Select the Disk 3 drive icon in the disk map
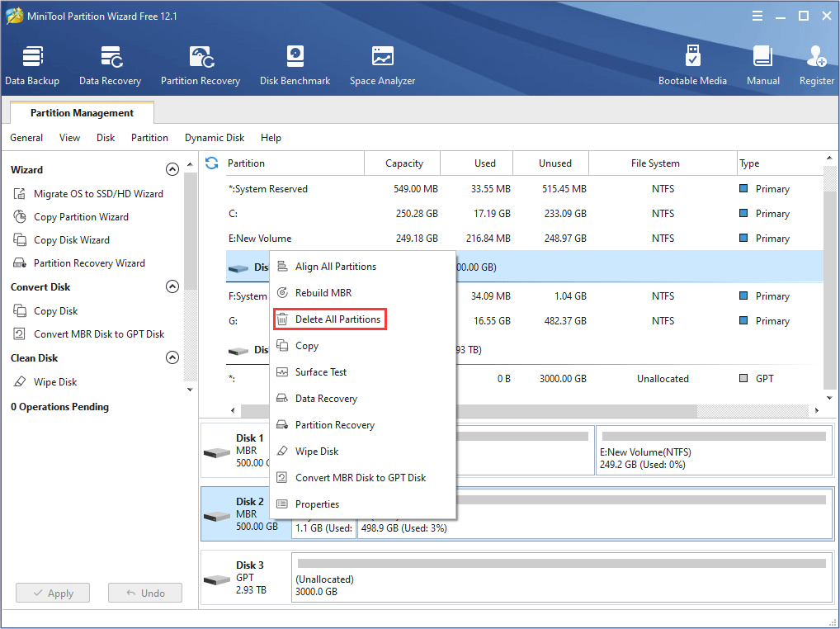The width and height of the screenshot is (840, 629). click(217, 579)
